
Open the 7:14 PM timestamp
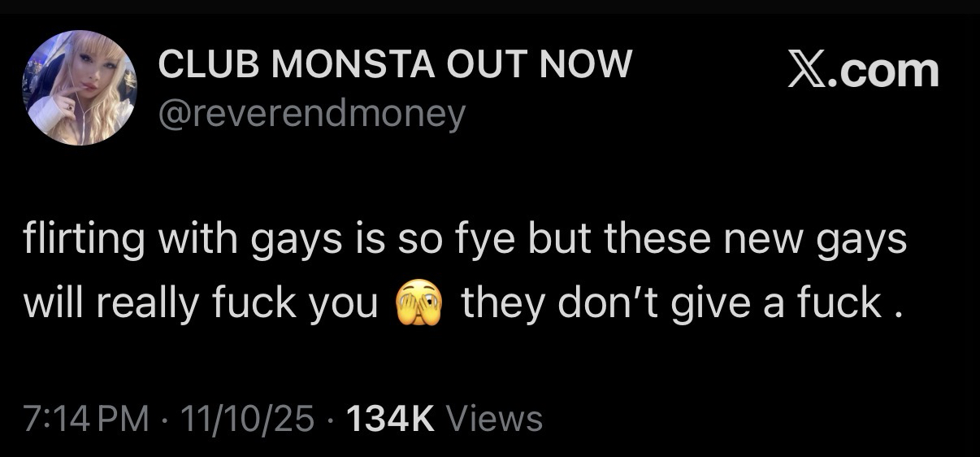[x=87, y=419]
